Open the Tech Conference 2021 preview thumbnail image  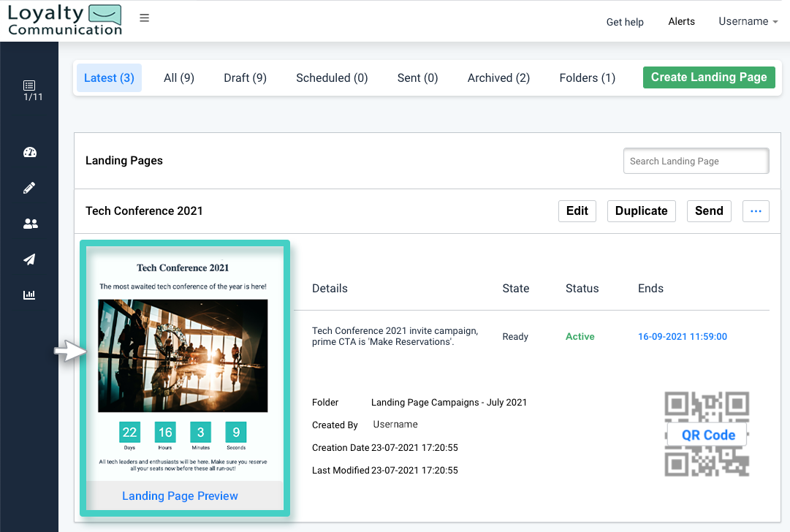[x=183, y=356]
